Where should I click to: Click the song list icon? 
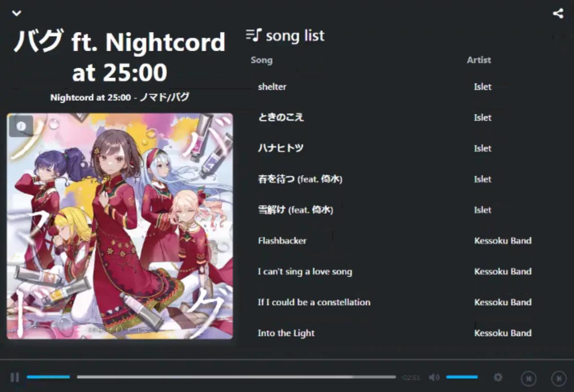[253, 35]
